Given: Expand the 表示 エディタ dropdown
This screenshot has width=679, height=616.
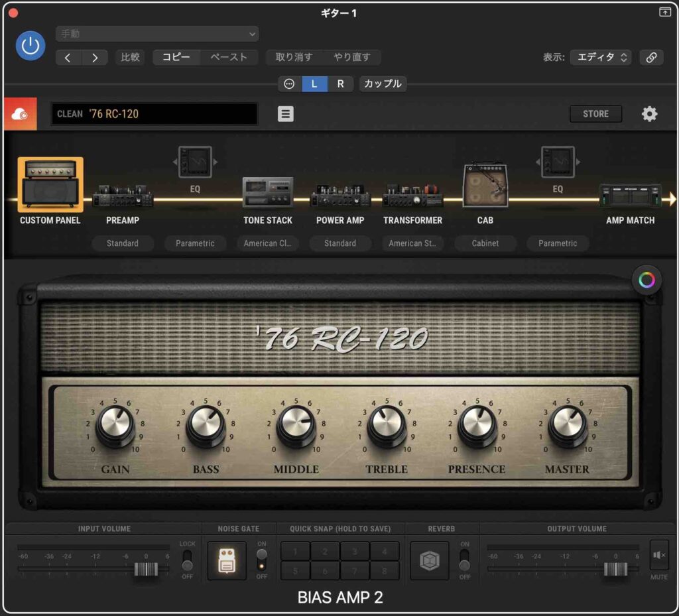Looking at the screenshot, I should coord(601,58).
